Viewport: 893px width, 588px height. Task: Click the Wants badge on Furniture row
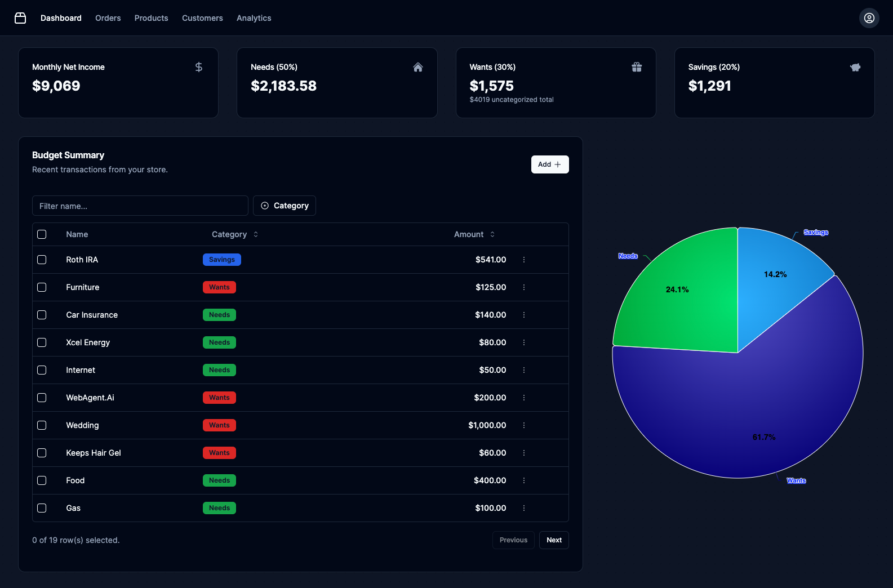[x=219, y=287]
